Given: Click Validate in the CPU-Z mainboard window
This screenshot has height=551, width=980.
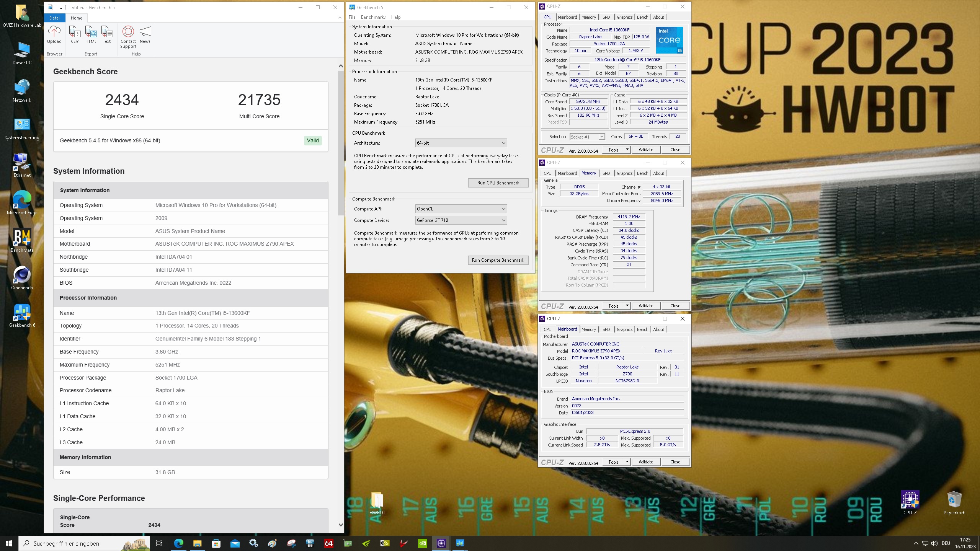Looking at the screenshot, I should click(645, 462).
